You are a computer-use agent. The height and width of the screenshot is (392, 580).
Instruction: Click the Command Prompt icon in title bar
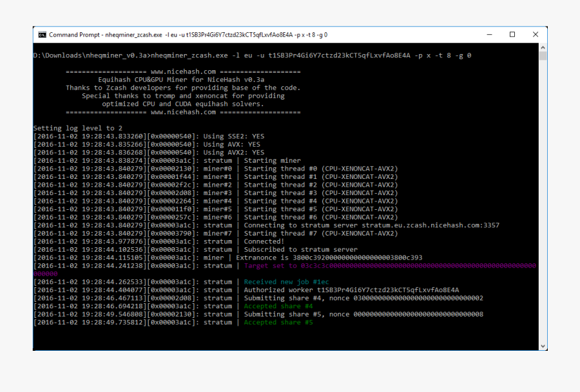tap(41, 35)
